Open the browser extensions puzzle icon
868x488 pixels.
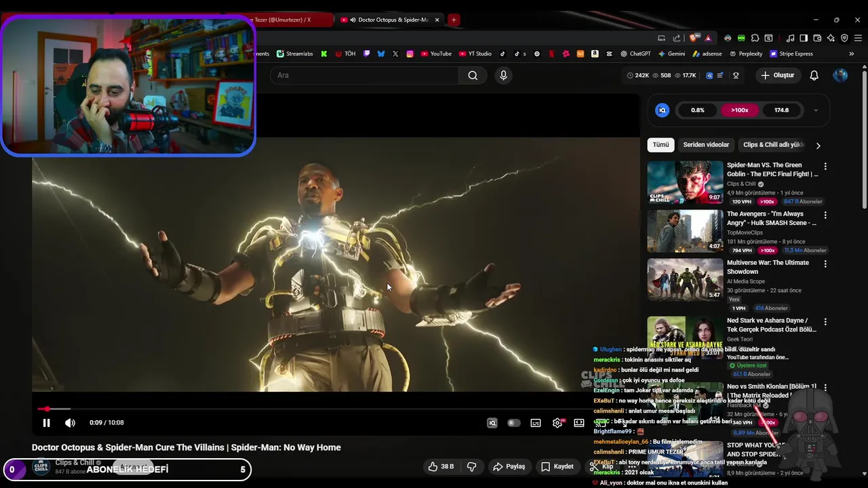[x=755, y=38]
